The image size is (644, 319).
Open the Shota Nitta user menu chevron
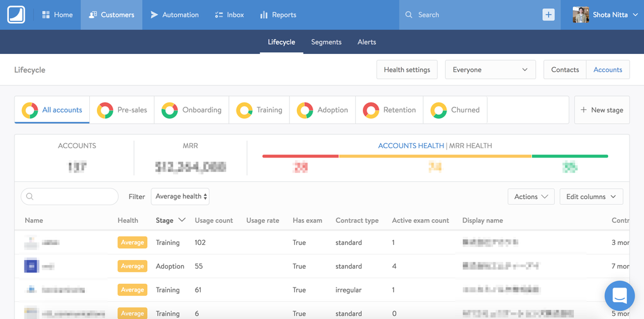(635, 15)
